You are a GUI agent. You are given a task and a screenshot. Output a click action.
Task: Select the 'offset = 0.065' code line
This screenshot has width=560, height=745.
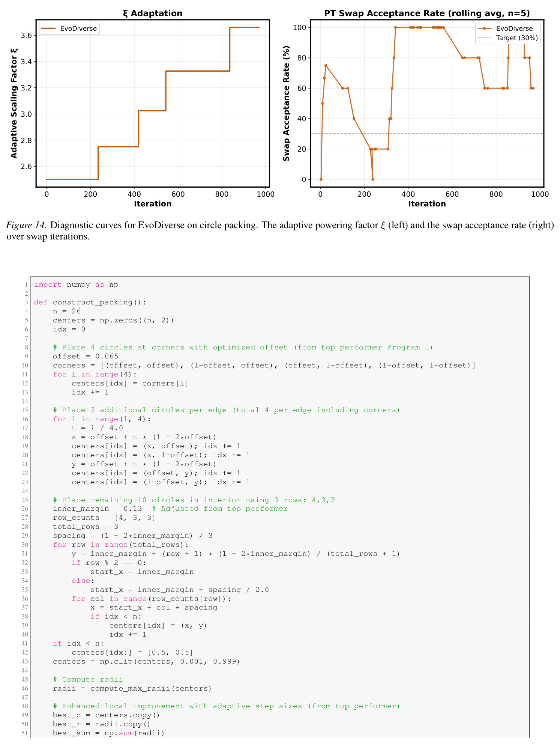[86, 356]
